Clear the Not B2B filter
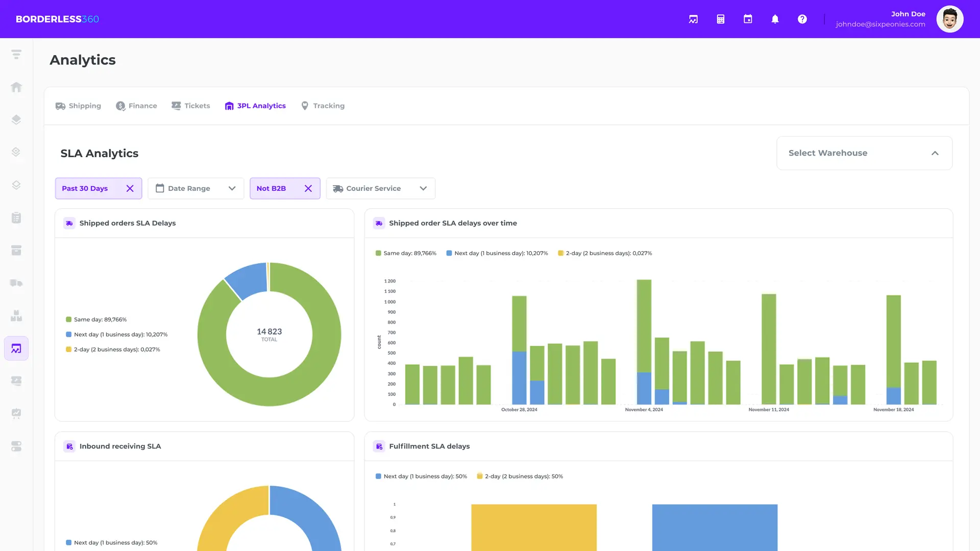The height and width of the screenshot is (551, 980). [308, 188]
